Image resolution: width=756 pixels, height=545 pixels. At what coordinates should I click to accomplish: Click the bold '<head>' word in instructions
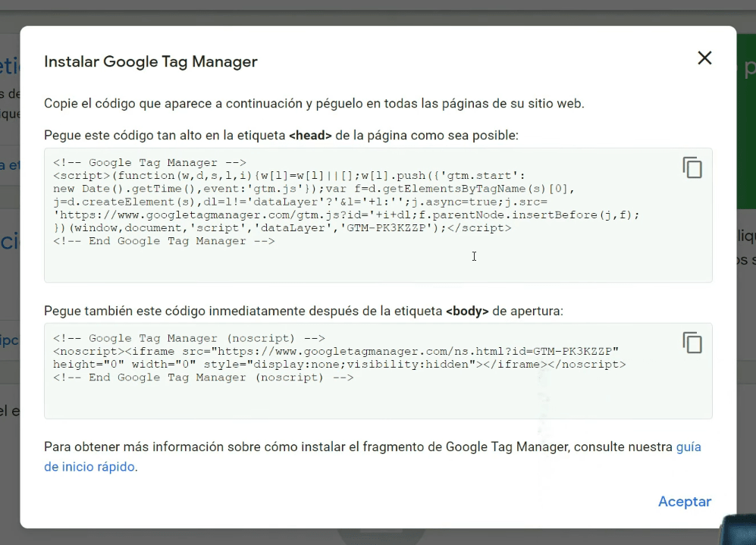click(x=310, y=136)
